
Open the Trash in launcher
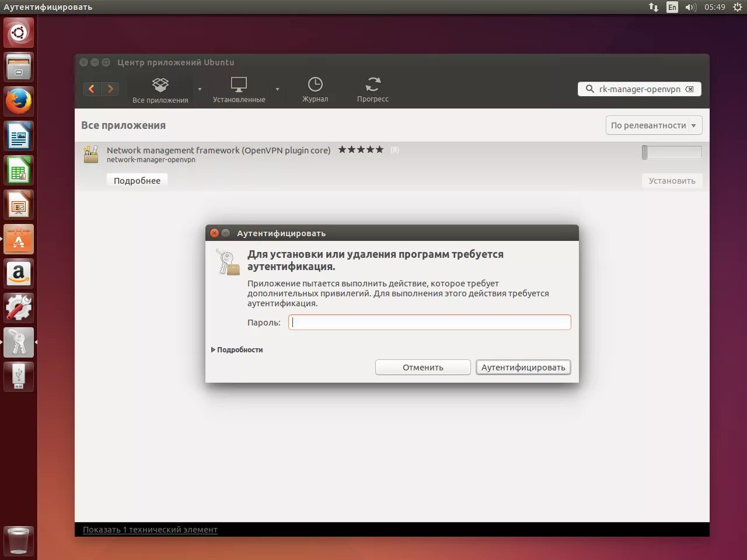pos(19,540)
